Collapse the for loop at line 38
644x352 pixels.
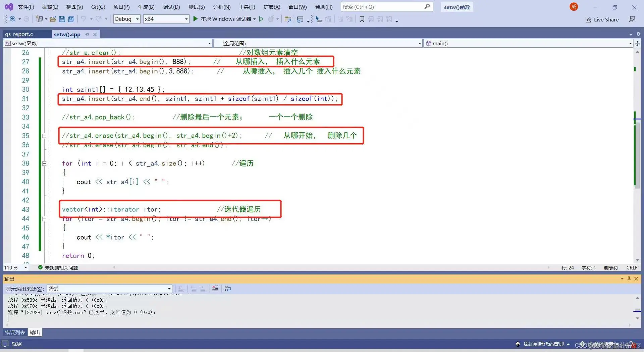pos(44,163)
